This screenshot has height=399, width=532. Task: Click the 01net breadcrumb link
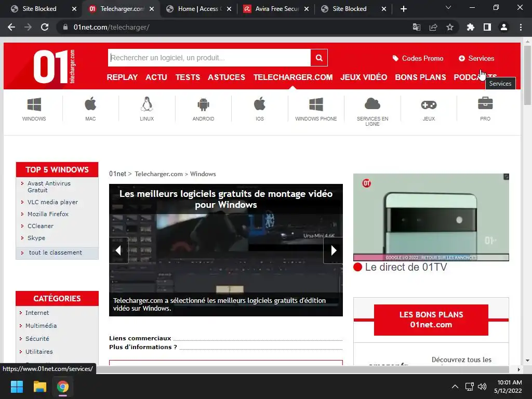coord(118,174)
